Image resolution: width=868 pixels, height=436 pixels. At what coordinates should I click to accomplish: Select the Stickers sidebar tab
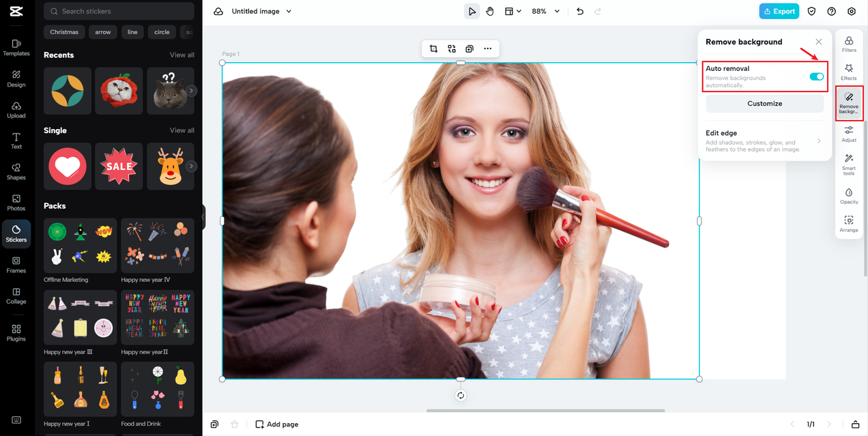[x=16, y=234]
